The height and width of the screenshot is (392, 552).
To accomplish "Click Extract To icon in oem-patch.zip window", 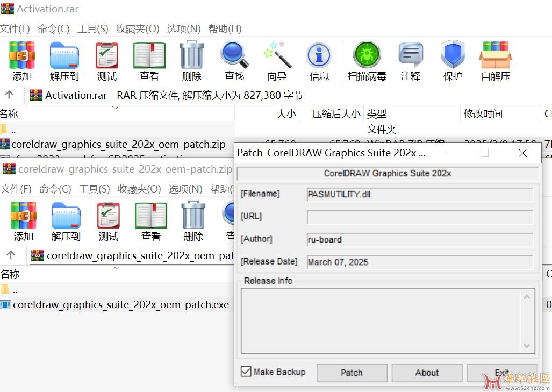I will [x=66, y=216].
